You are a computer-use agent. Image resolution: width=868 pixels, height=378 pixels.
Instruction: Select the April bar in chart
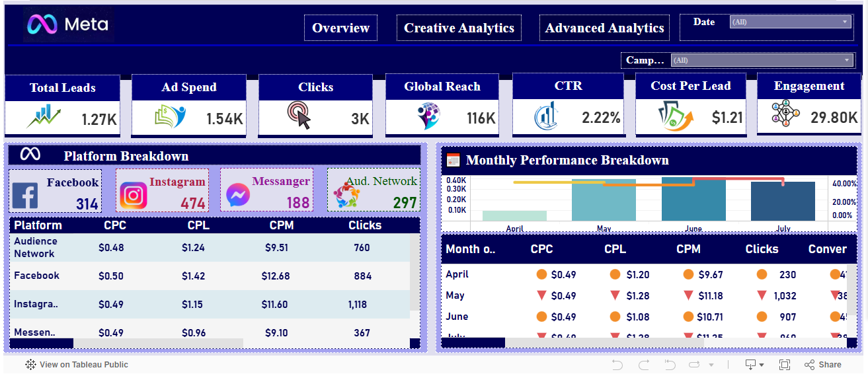click(x=514, y=215)
